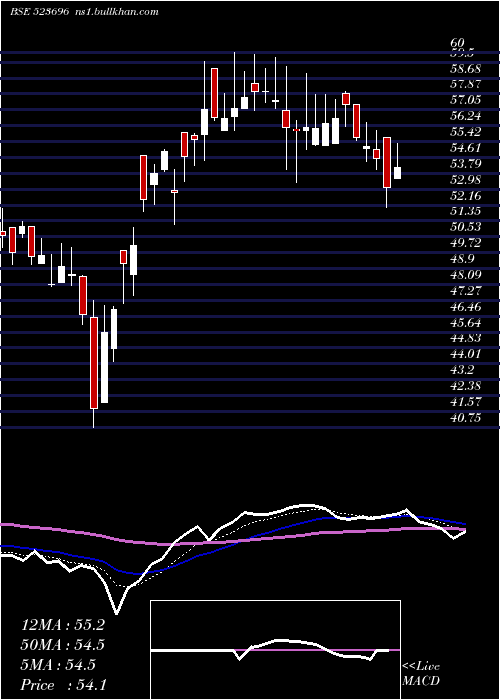This screenshot has width=500, height=700.
Task: Click the 53.79 price level value
Action: [x=466, y=164]
